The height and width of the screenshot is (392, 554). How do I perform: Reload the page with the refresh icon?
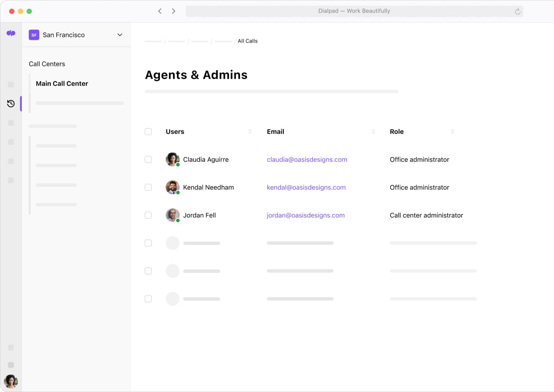(x=517, y=11)
